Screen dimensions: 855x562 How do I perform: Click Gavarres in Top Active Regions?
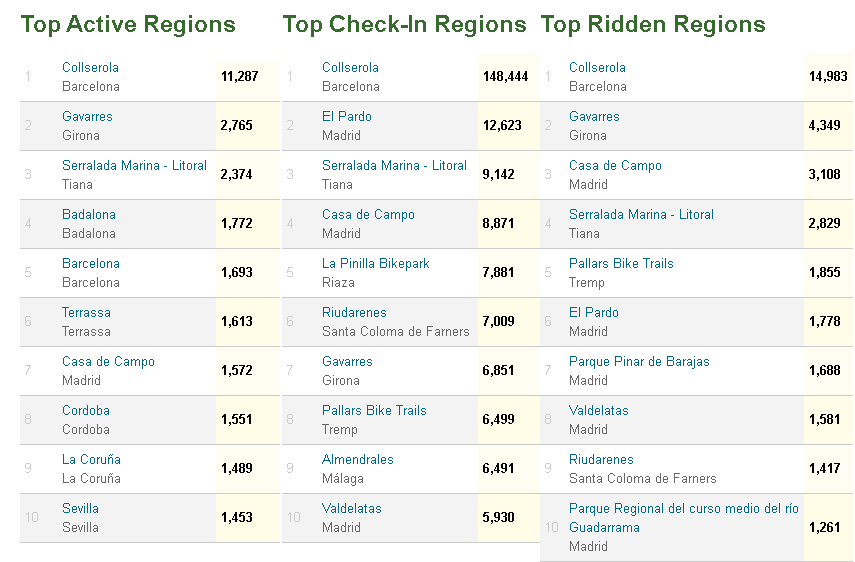[87, 117]
